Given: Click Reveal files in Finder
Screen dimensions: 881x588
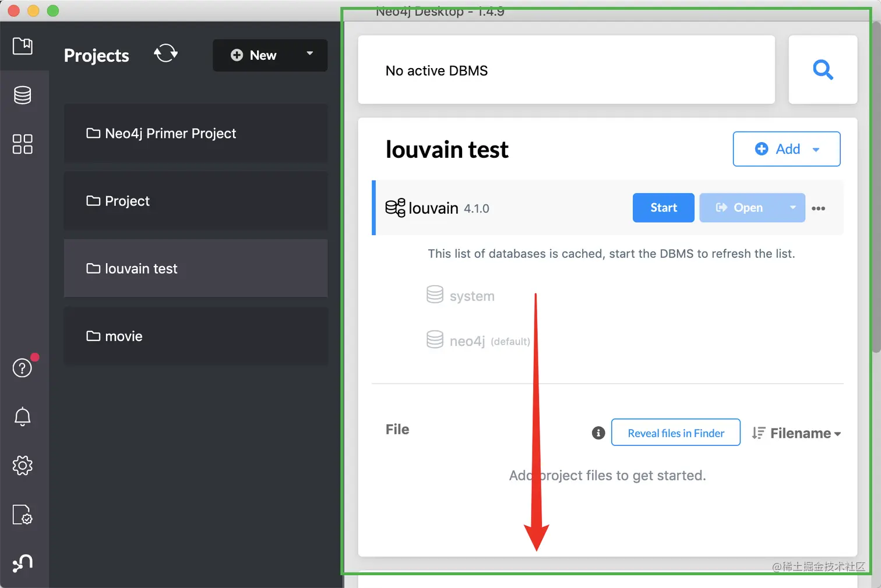Looking at the screenshot, I should (675, 433).
